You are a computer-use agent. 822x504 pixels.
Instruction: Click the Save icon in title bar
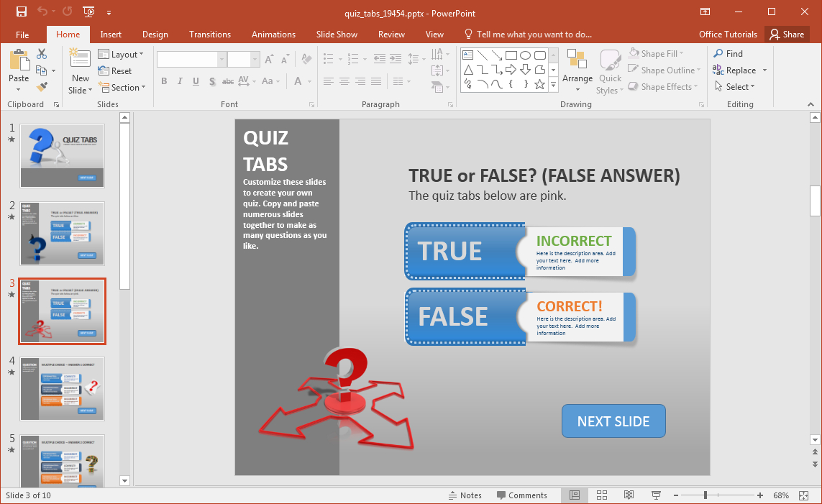click(22, 12)
